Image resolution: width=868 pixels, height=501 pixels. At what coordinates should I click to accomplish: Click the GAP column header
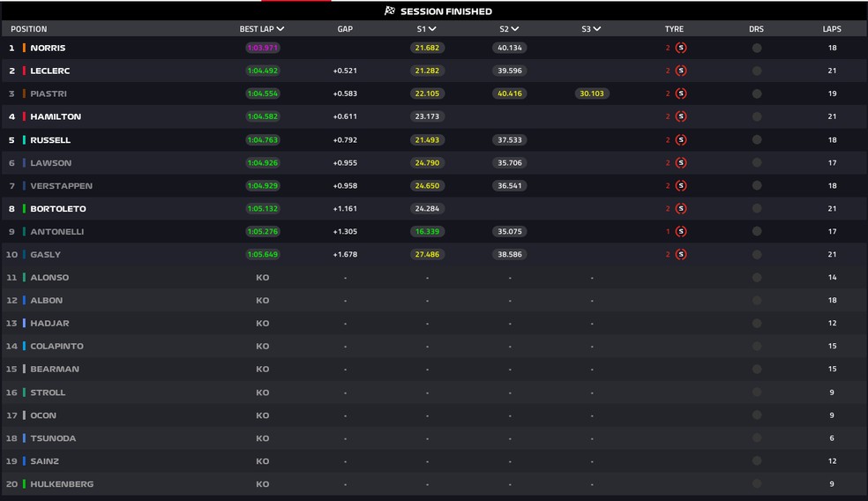[x=345, y=29]
